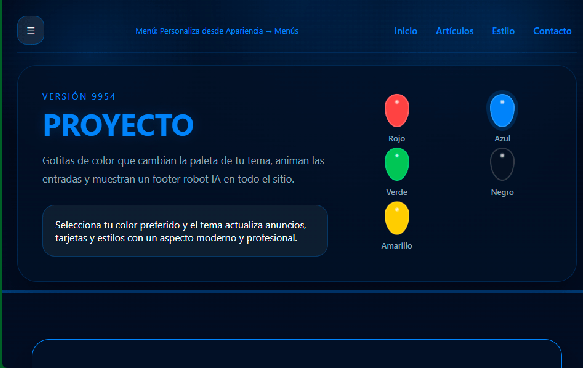Open the Artículos menu item
This screenshot has height=368, width=583.
point(454,31)
